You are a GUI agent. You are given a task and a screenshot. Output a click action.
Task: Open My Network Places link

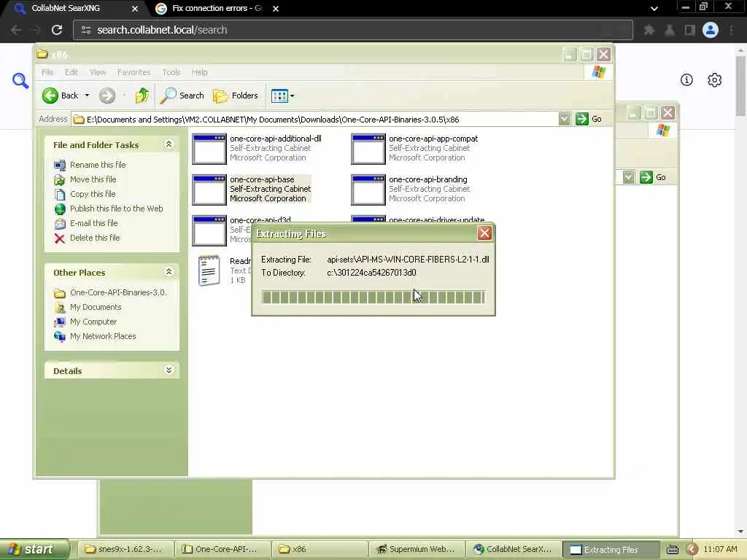(103, 336)
